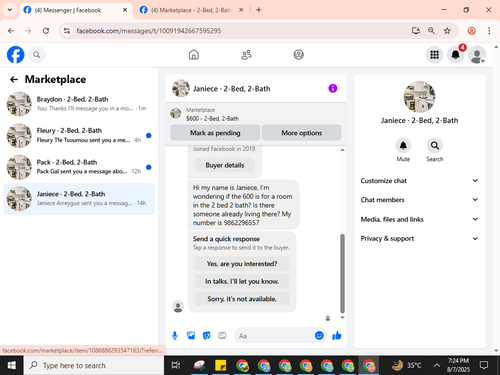This screenshot has width=500, height=375.
Task: Send quick response 'Yes, are you interested?'
Action: tap(242, 264)
